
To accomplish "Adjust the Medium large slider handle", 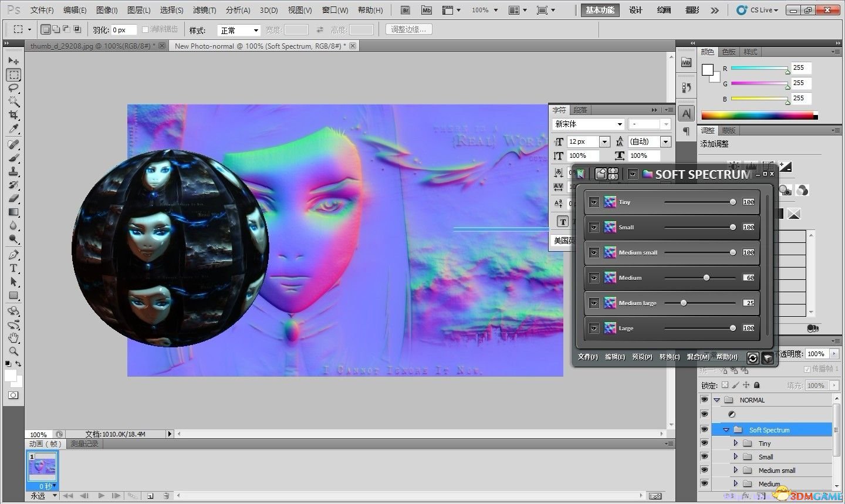I will pos(684,303).
